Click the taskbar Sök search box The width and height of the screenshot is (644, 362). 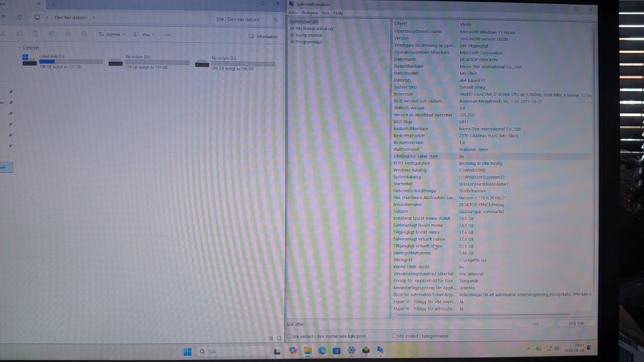point(233,351)
